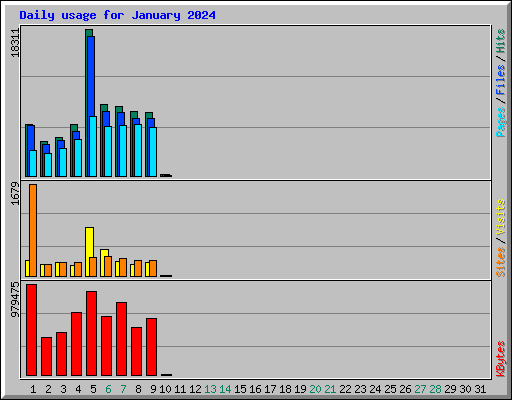The height and width of the screenshot is (400, 512).
Task: Click the 1679 axis maximum label
Action: [x=15, y=193]
